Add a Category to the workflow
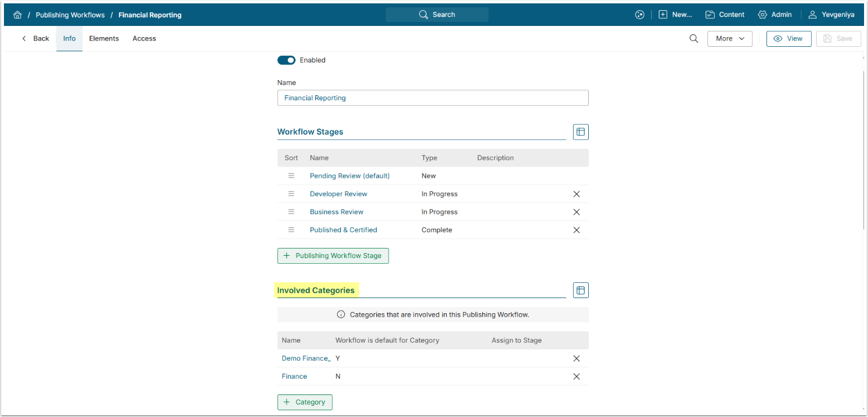This screenshot has height=417, width=868. tap(305, 402)
